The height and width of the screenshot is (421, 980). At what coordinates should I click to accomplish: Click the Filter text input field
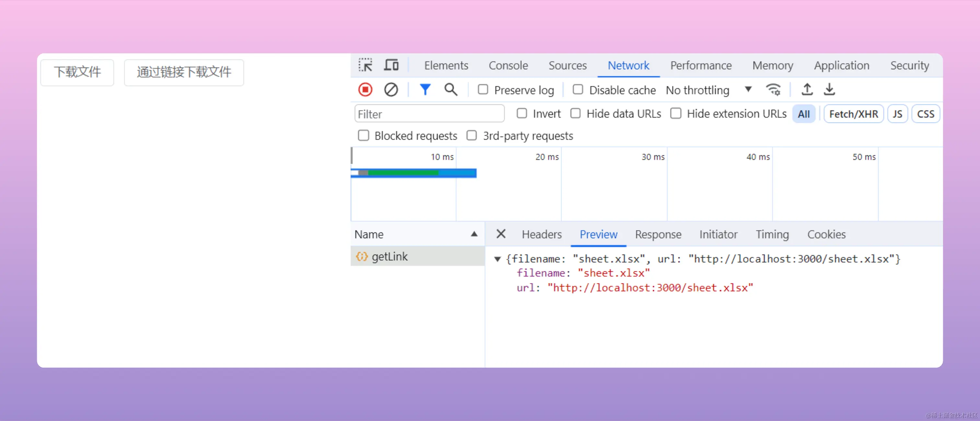[429, 114]
